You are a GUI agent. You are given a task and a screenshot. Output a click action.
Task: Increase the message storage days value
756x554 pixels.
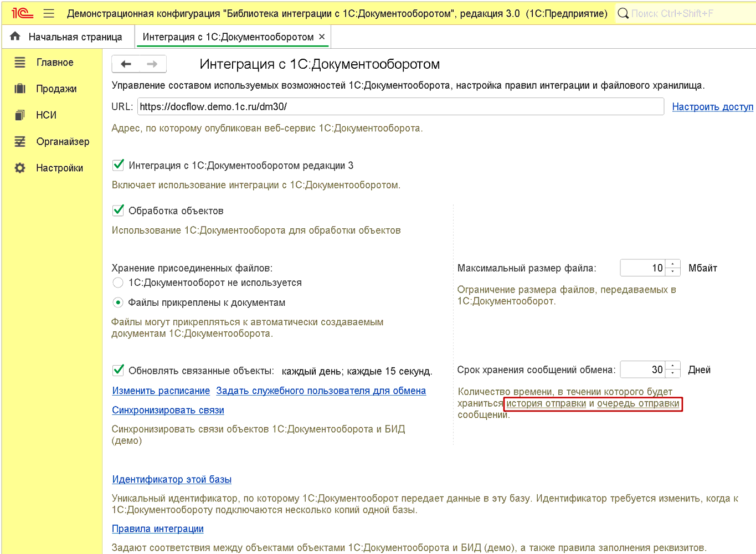tap(673, 366)
